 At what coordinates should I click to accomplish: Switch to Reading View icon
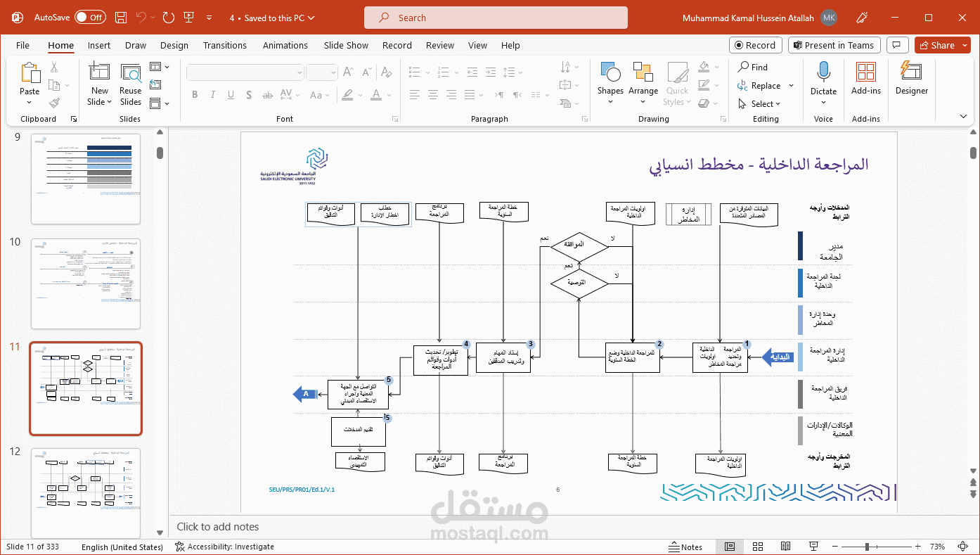pyautogui.click(x=785, y=547)
